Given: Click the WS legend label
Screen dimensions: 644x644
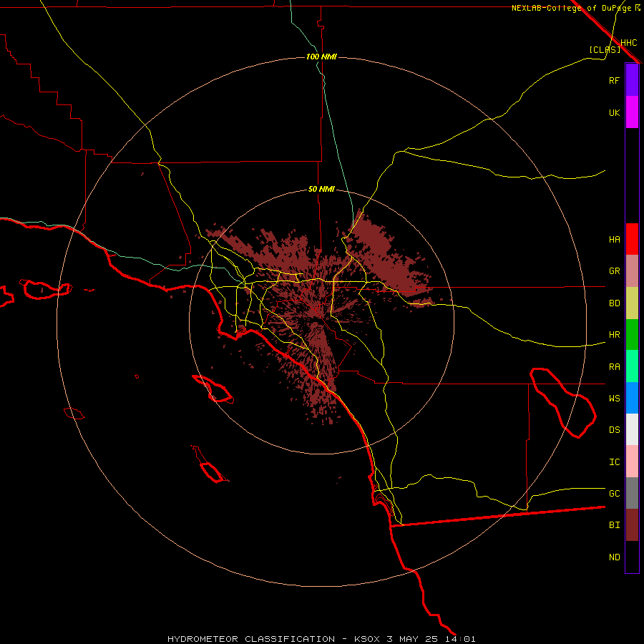Looking at the screenshot, I should [x=614, y=399].
